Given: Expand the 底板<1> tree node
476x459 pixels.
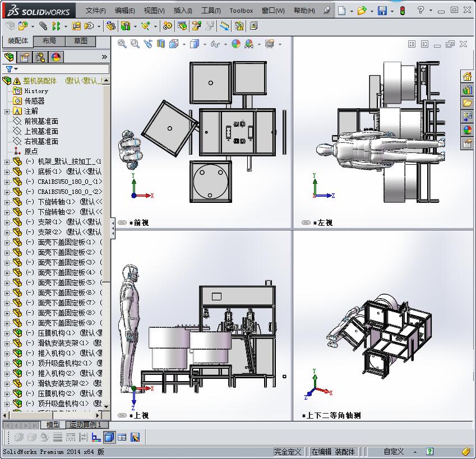Looking at the screenshot, I should pos(7,172).
